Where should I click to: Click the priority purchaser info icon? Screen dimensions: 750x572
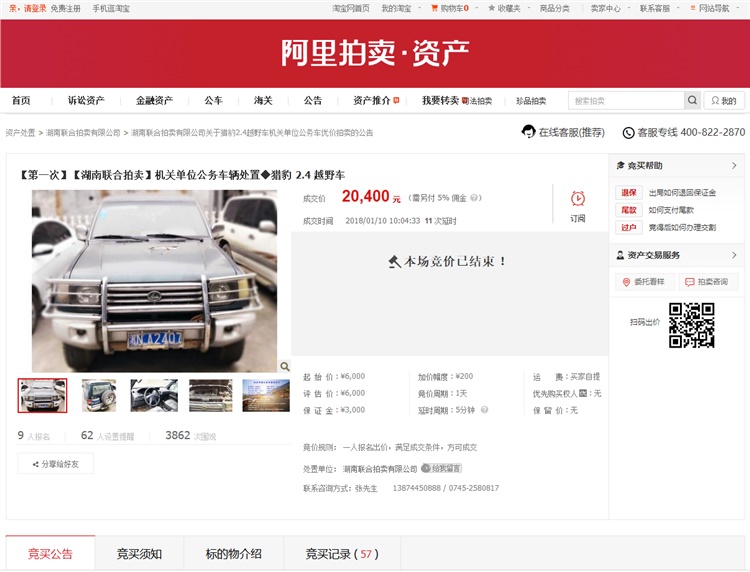point(582,393)
